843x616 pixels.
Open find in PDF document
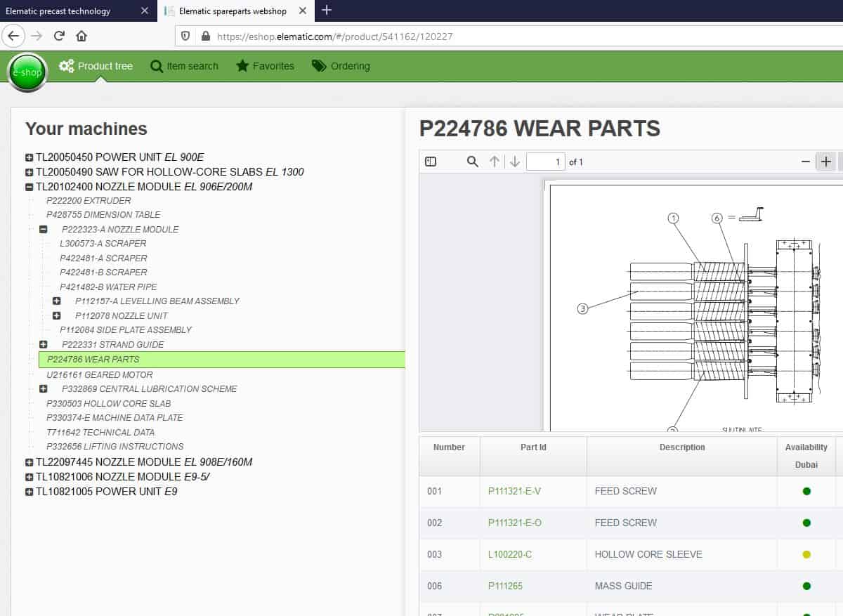(x=473, y=162)
